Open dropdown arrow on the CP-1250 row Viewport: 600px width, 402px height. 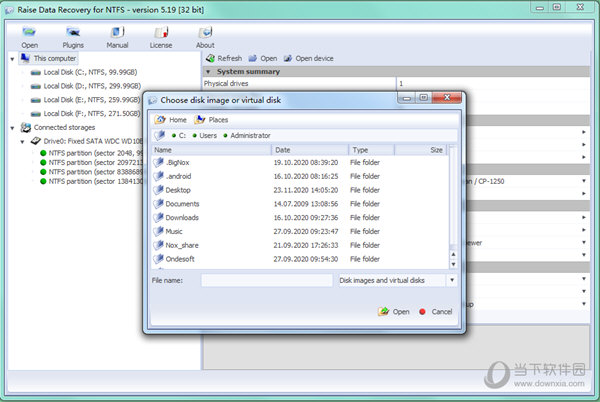click(584, 181)
